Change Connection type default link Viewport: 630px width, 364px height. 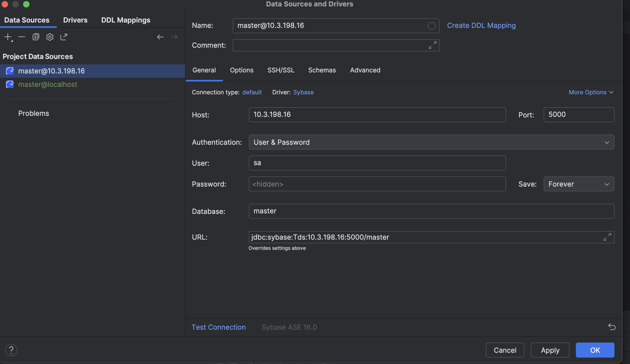click(252, 92)
